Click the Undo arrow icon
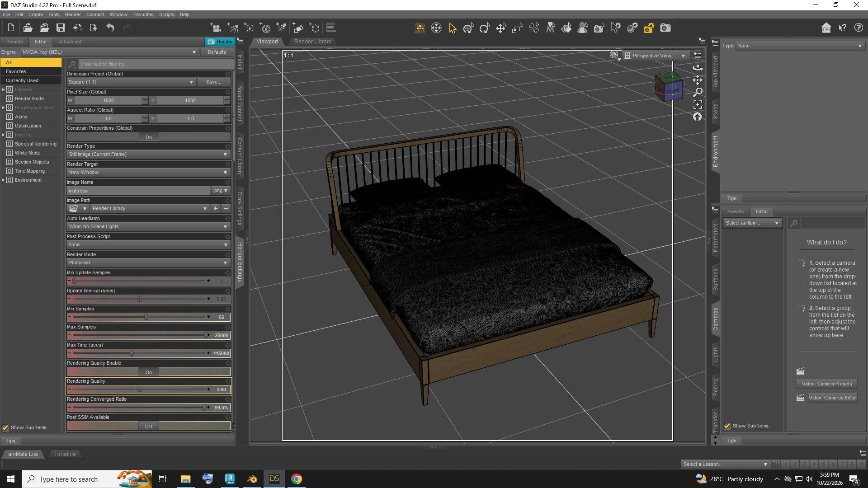The height and width of the screenshot is (488, 868). point(110,28)
